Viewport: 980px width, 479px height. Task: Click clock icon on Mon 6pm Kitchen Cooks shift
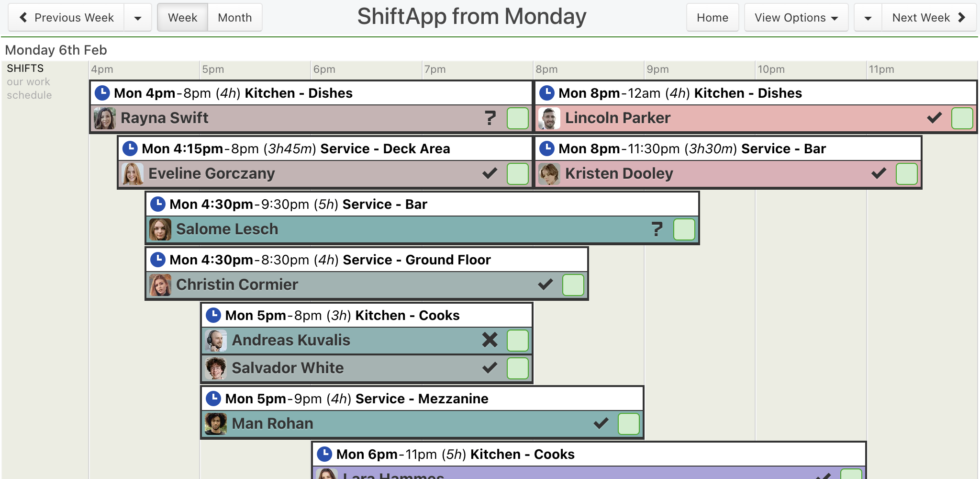pyautogui.click(x=324, y=454)
